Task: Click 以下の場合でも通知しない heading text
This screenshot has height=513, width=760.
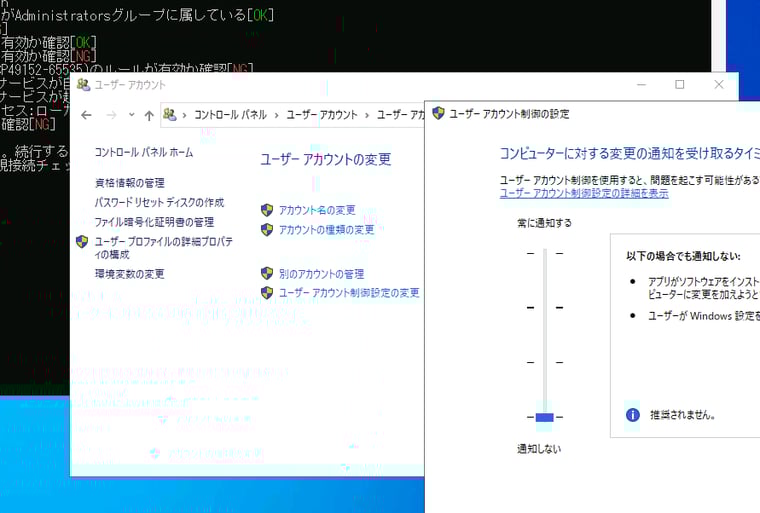Action: click(683, 256)
